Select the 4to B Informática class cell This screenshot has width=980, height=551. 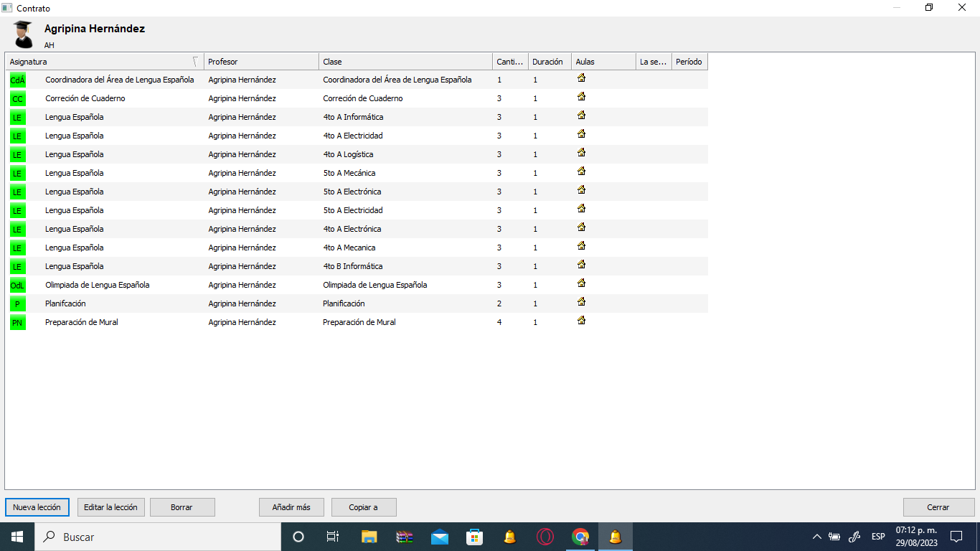coord(353,266)
